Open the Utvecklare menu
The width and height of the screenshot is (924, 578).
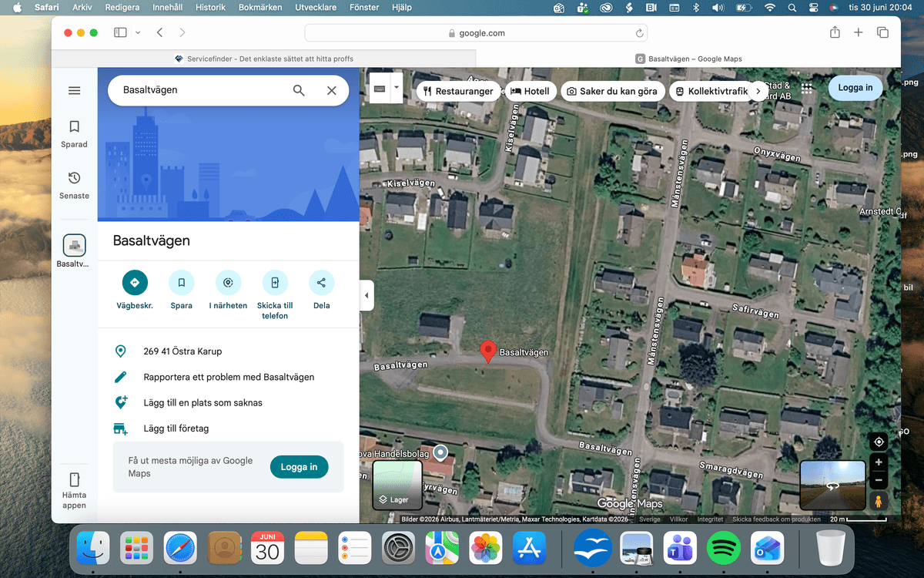[x=316, y=8]
